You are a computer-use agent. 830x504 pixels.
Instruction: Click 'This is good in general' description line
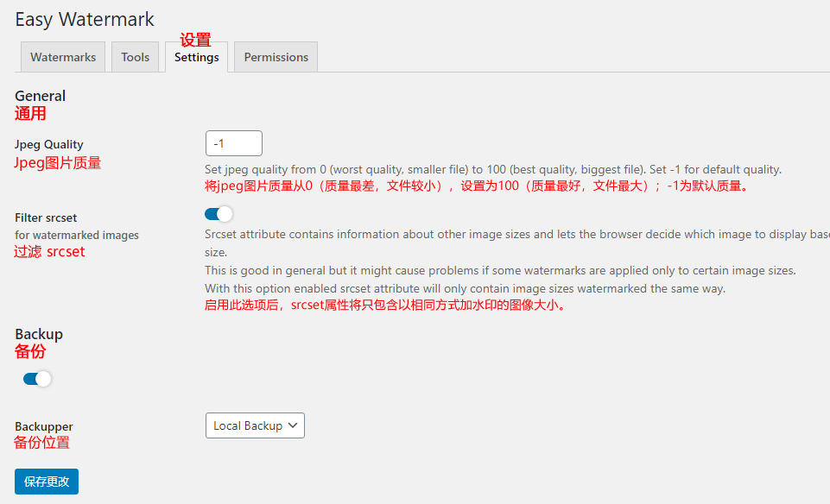coord(500,270)
